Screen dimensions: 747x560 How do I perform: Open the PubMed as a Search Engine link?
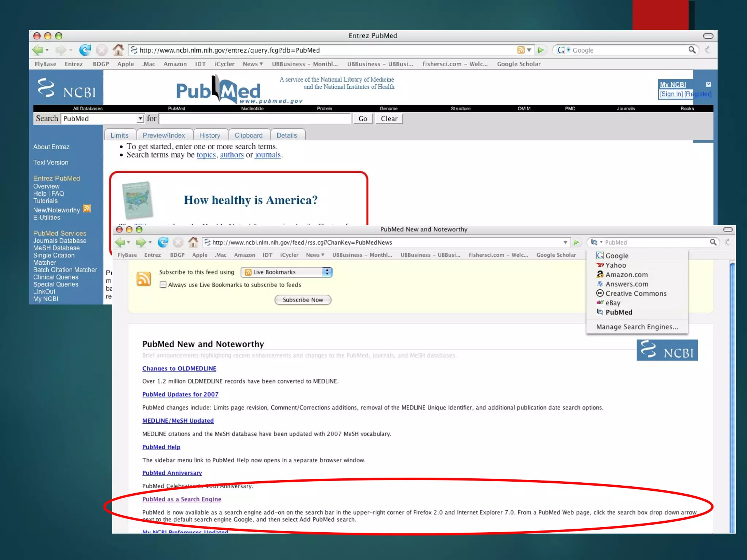click(182, 499)
